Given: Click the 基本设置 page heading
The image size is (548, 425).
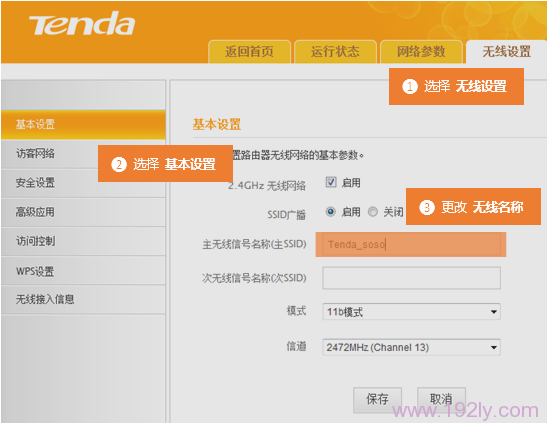Looking at the screenshot, I should [x=217, y=124].
